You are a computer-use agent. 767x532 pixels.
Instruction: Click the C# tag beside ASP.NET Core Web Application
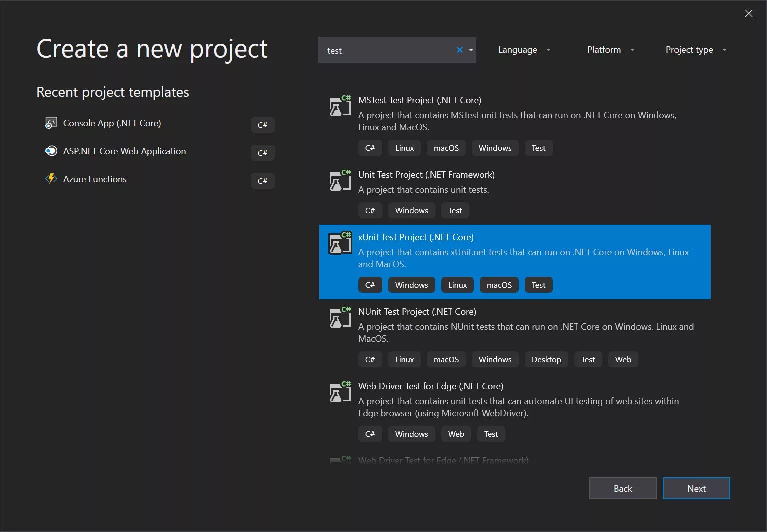pyautogui.click(x=262, y=153)
